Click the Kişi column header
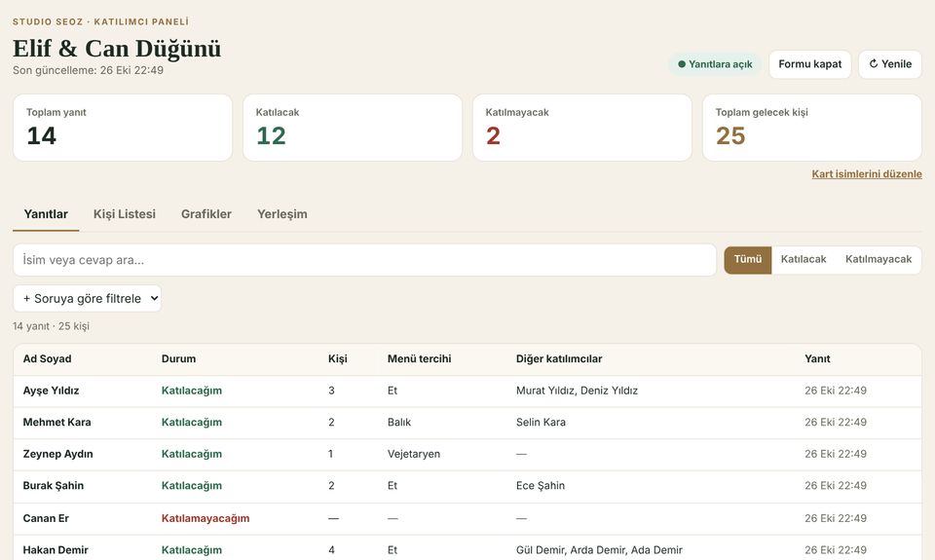This screenshot has width=935, height=560. (x=338, y=359)
